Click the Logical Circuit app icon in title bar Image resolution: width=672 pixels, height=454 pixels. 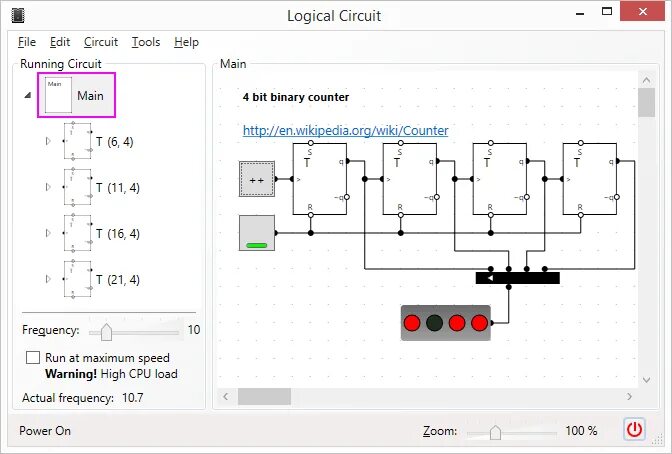[x=18, y=15]
